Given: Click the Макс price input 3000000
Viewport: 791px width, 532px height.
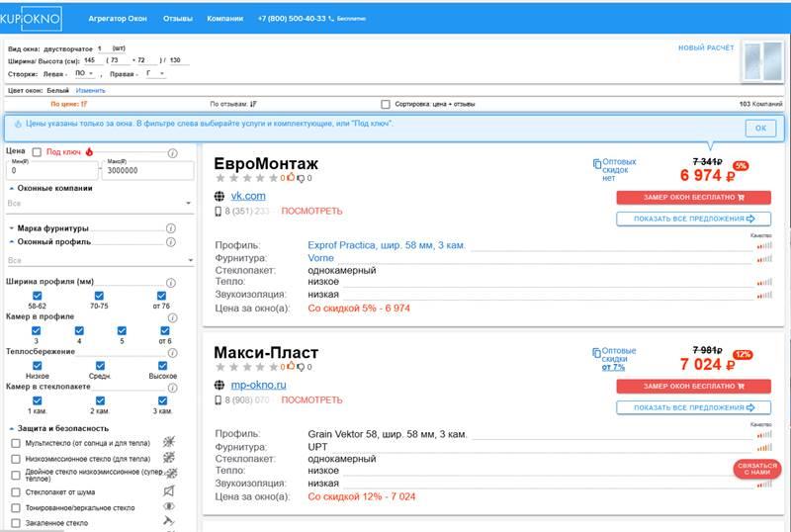Looking at the screenshot, I should pos(147,170).
